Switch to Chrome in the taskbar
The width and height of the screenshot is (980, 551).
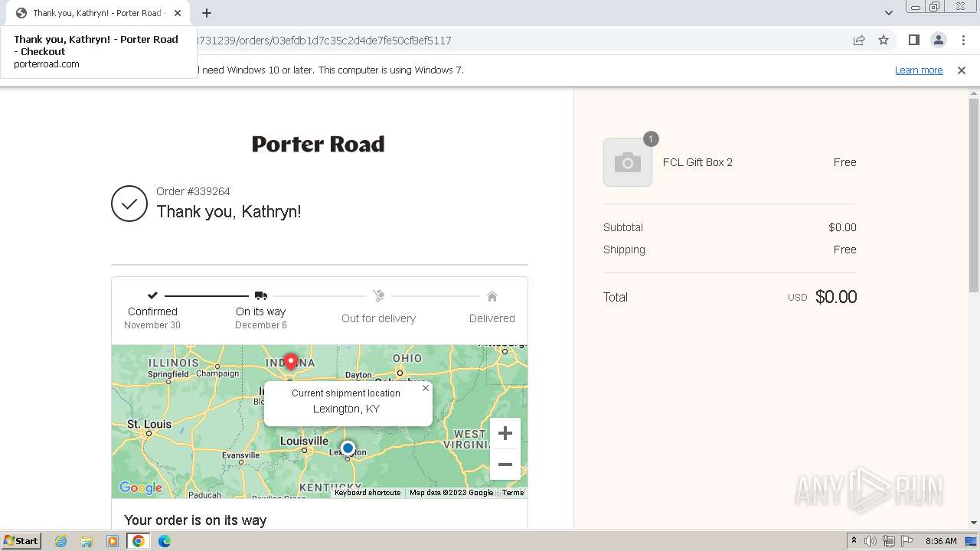(139, 541)
